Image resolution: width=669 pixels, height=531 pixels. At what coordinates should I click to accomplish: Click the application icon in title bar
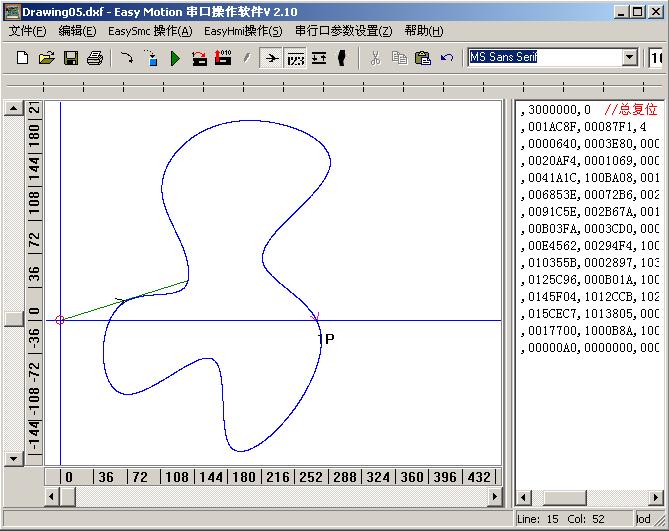click(x=12, y=12)
